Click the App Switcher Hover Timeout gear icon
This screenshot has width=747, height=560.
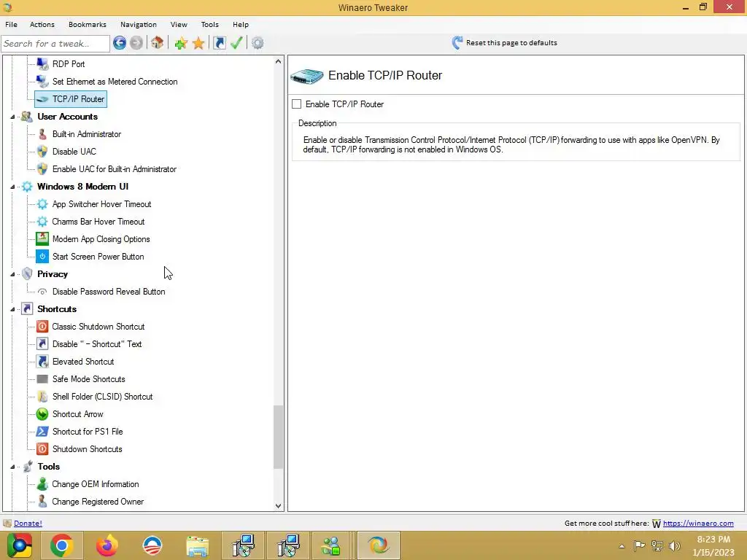42,204
